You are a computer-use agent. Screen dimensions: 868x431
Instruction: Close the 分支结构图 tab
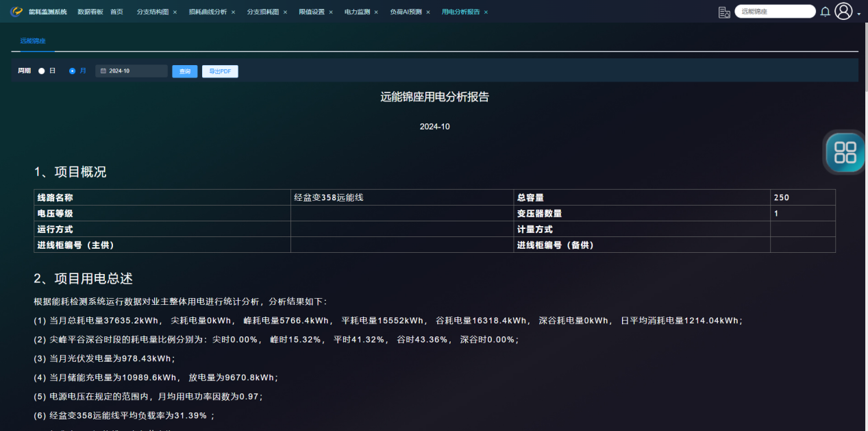pos(175,12)
